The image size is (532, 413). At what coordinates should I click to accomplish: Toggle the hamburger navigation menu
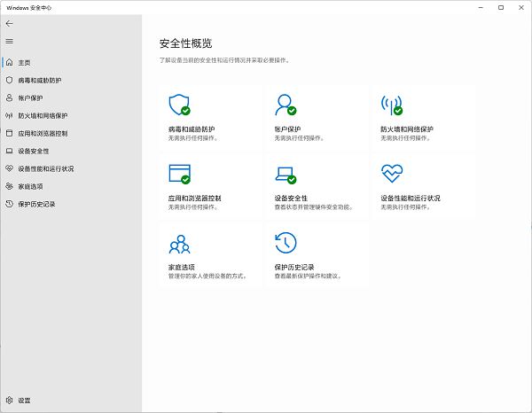(9, 42)
